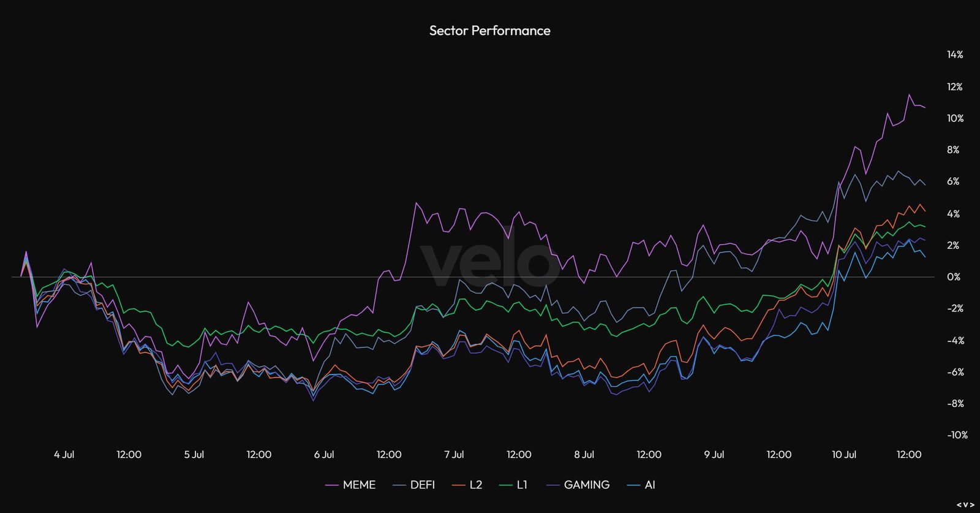Image resolution: width=980 pixels, height=513 pixels.
Task: Click the 0% y-axis label
Action: coord(953,277)
